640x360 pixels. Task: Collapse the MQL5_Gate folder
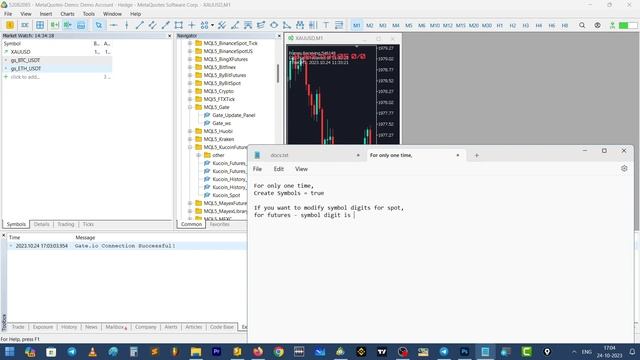pyautogui.click(x=190, y=107)
